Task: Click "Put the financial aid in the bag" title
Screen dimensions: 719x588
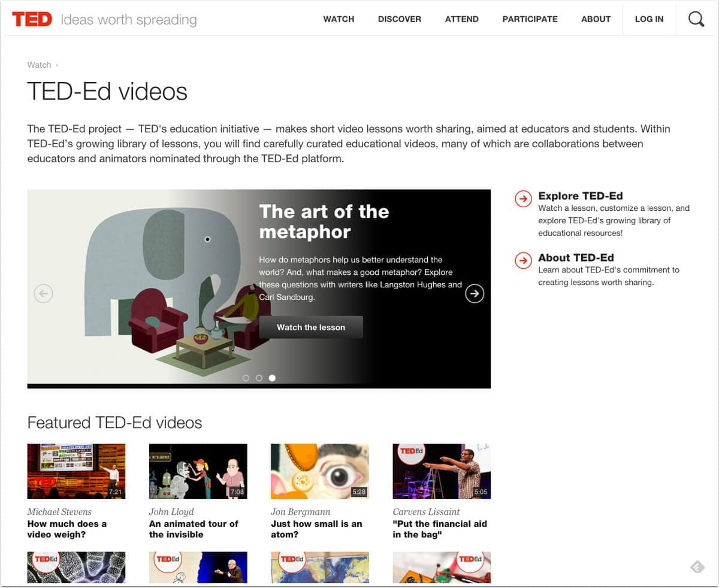Action: (440, 529)
